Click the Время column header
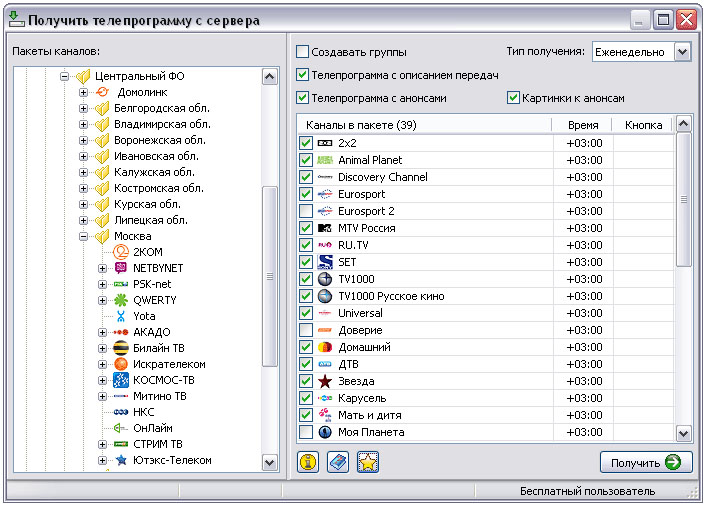The width and height of the screenshot is (705, 505). click(583, 125)
